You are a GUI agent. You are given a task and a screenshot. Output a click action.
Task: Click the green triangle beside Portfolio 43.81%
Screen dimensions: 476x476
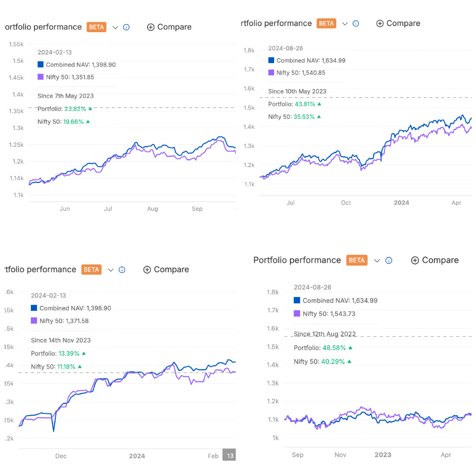320,104
